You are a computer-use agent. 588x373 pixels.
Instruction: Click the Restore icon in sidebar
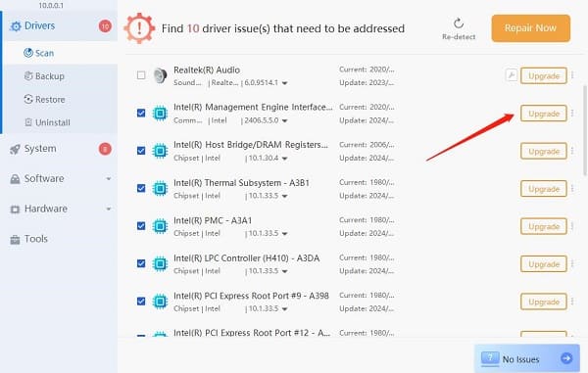[x=28, y=99]
